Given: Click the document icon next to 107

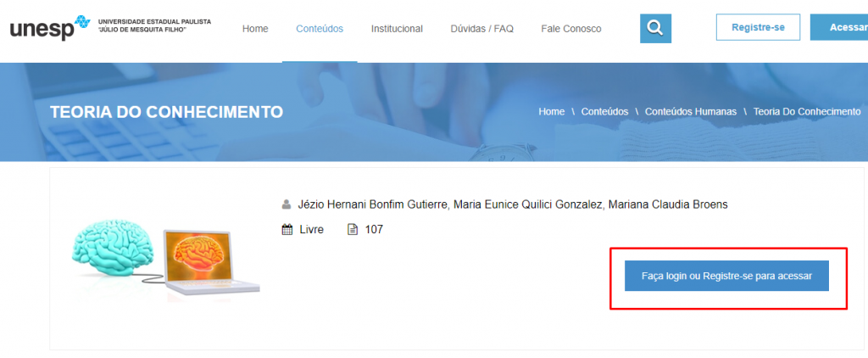Looking at the screenshot, I should click(353, 229).
